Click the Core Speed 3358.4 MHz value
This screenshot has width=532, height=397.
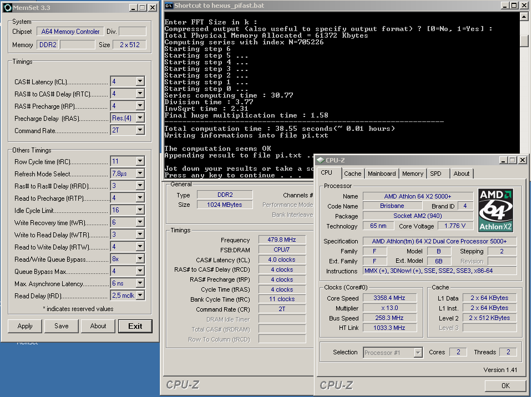(x=389, y=298)
